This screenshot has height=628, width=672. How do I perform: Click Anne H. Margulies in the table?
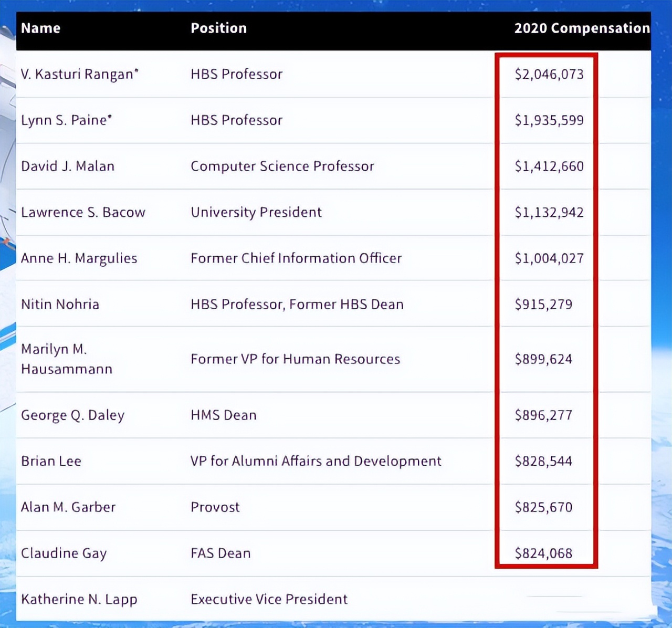click(x=79, y=258)
